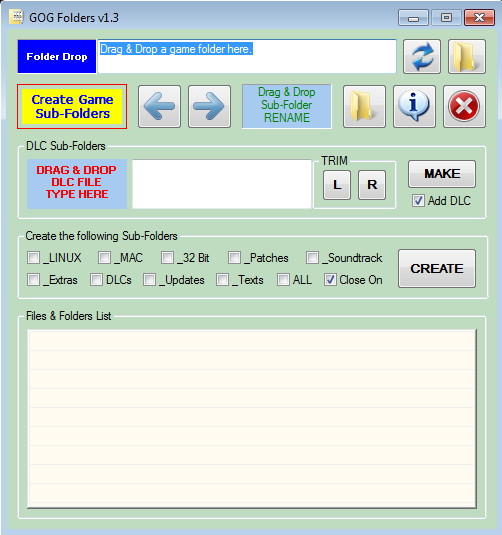
Task: Go forward with the right arrow
Action: (x=210, y=106)
